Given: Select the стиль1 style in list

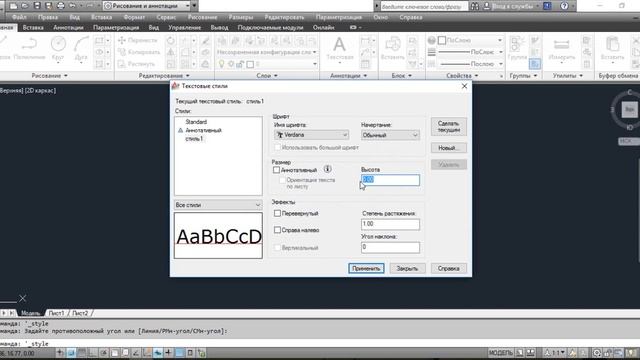Looking at the screenshot, I should 194,139.
